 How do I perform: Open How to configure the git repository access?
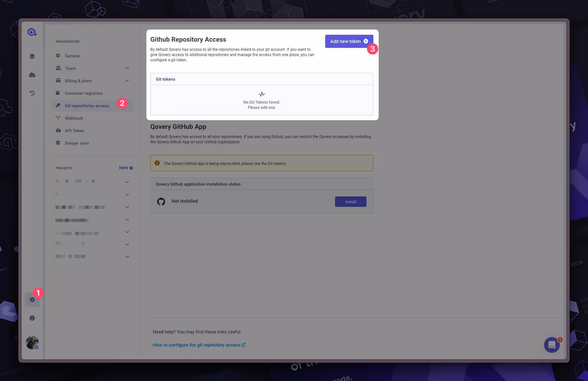pos(199,345)
